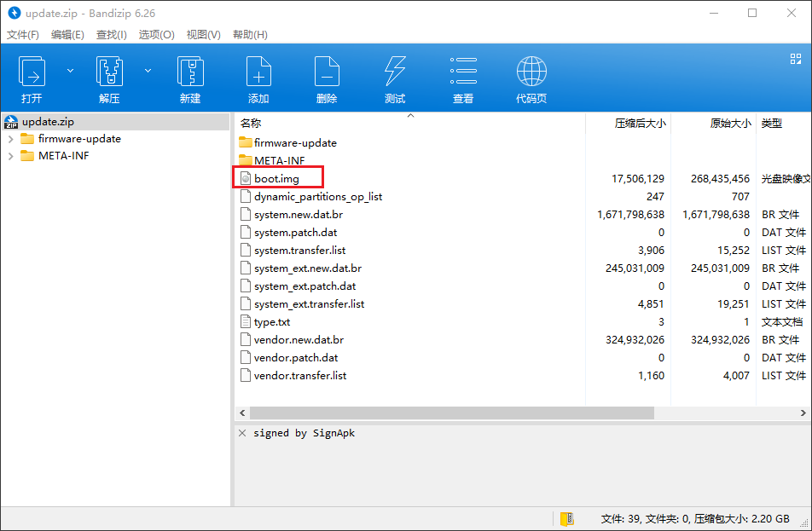Click the 'signed by SignApk' comment text

(304, 433)
